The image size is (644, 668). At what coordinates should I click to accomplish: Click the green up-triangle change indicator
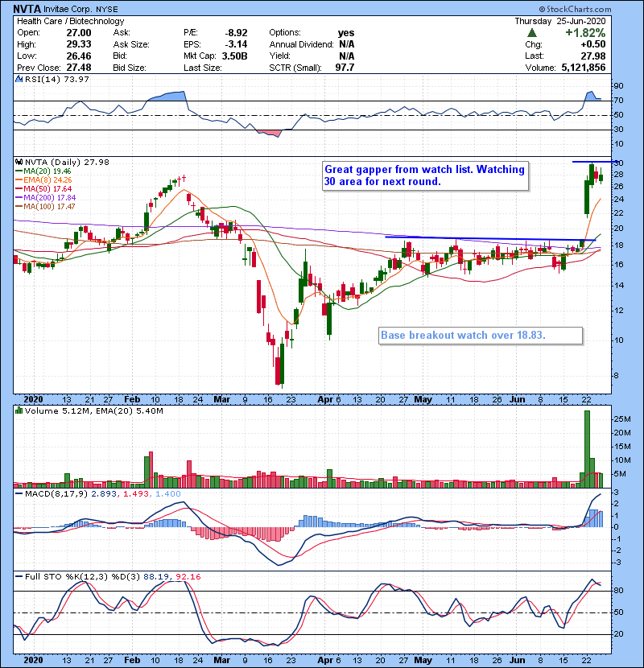[x=531, y=33]
